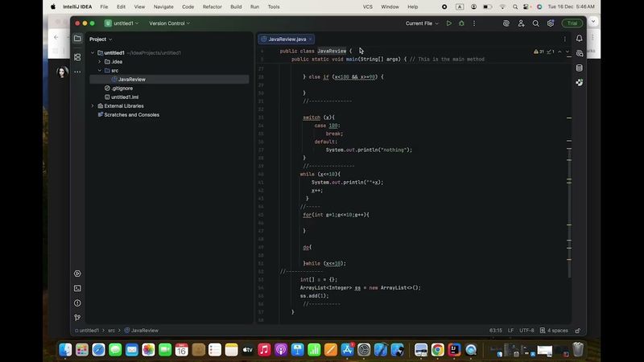This screenshot has width=644, height=362.
Task: Select the .gitignore file in project tree
Action: point(122,88)
